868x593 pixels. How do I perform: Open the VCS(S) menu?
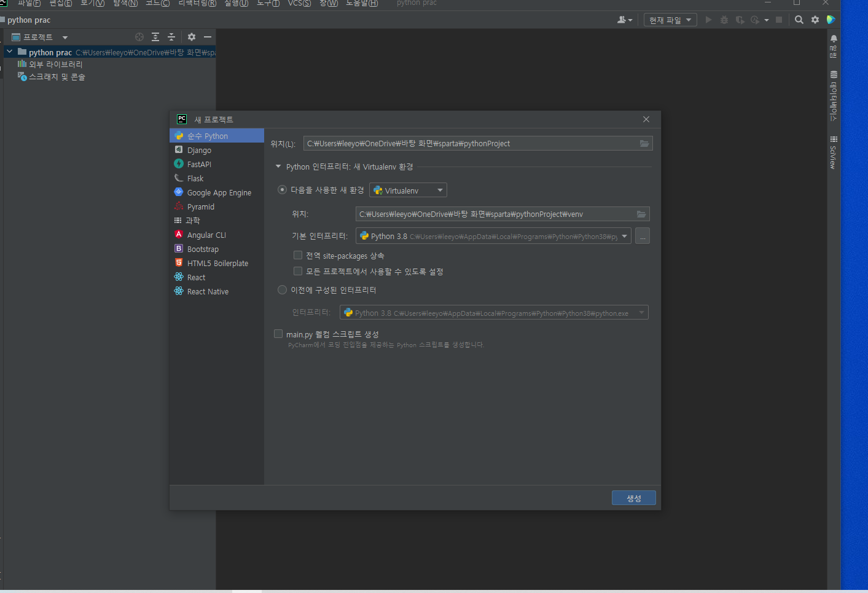pos(299,3)
